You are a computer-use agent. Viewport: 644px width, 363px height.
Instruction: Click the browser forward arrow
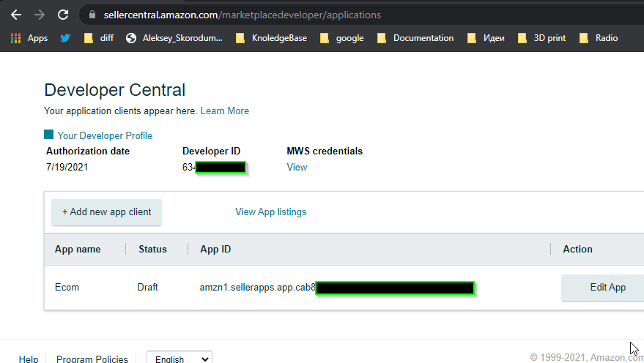pyautogui.click(x=40, y=15)
